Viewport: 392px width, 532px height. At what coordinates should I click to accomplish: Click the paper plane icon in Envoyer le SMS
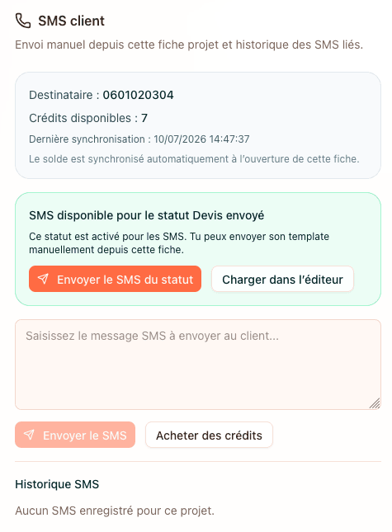click(29, 435)
